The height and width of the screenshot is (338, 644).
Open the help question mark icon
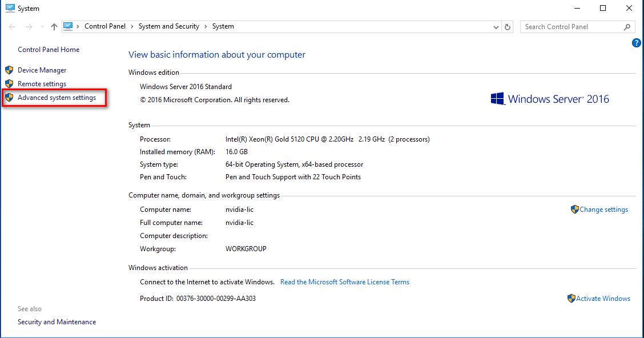(637, 43)
